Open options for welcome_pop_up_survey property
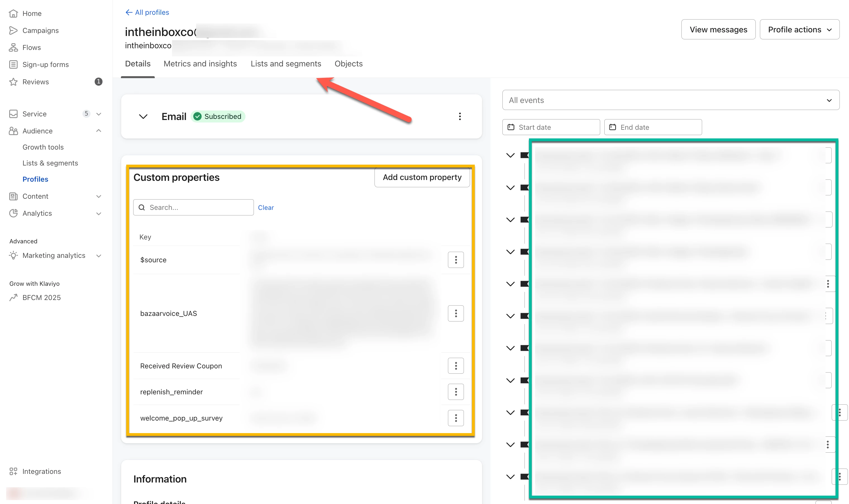This screenshot has height=504, width=849. 455,418
